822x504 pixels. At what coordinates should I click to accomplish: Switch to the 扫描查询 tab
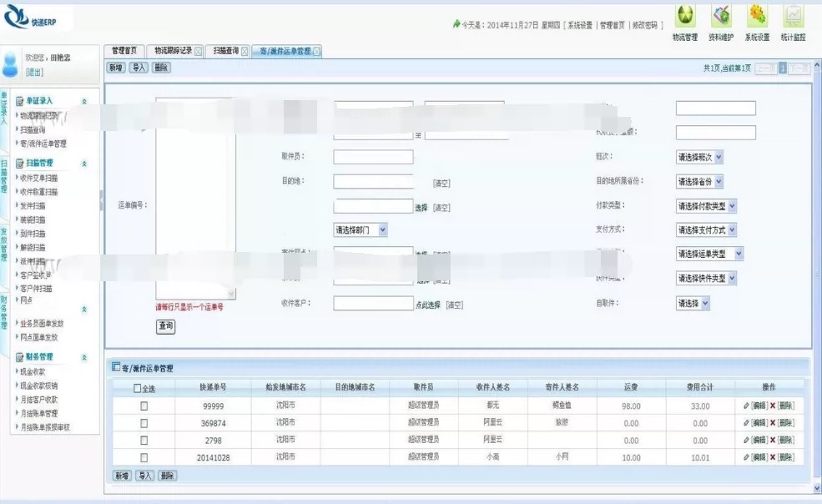click(x=226, y=51)
